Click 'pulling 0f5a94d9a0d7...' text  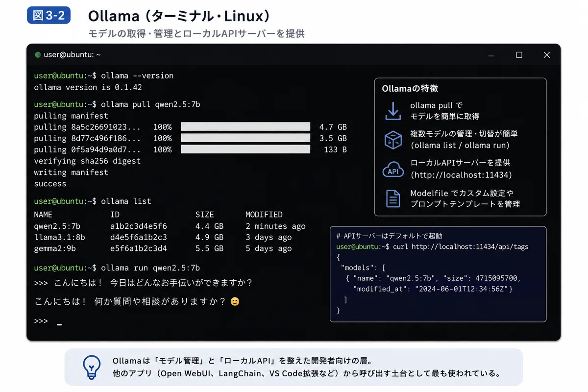87,149
